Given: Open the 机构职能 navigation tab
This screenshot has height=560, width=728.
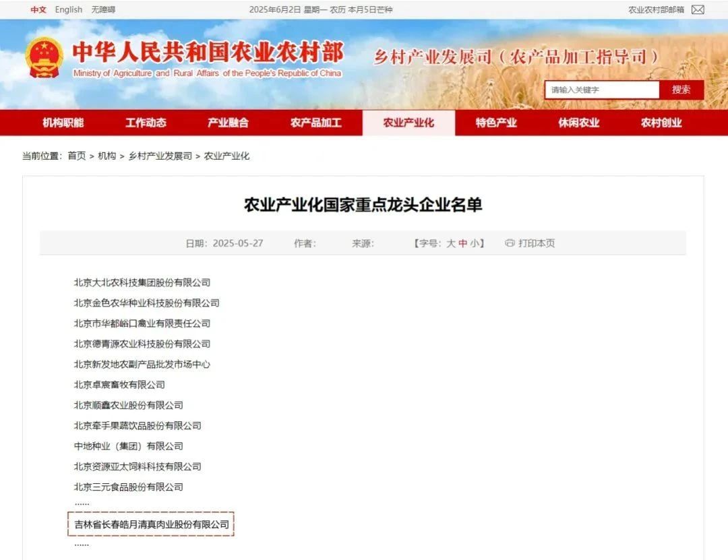Looking at the screenshot, I should [x=63, y=123].
